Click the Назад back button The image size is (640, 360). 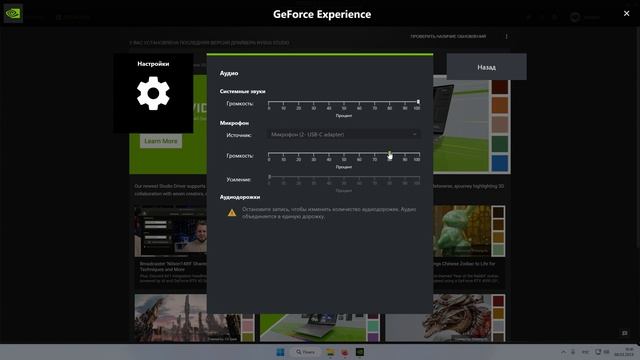click(x=486, y=67)
